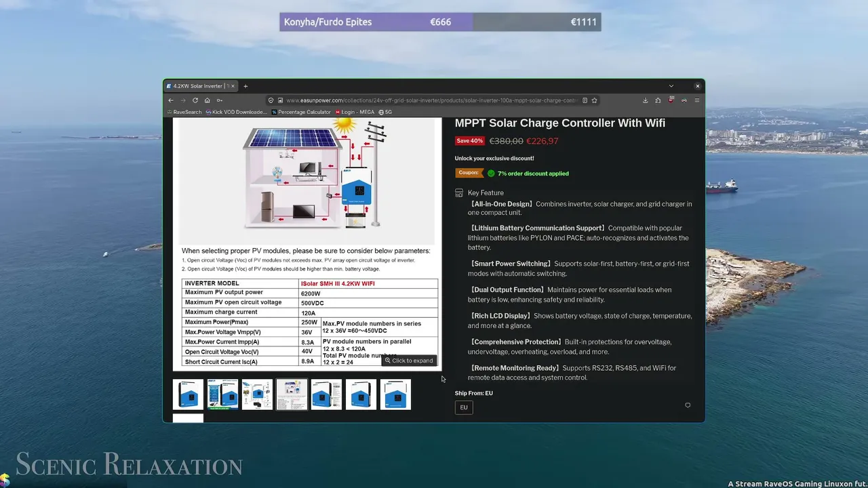868x488 pixels.
Task: Click the 'MPPT Solar Charge Controller With Wifi' title
Action: click(560, 123)
